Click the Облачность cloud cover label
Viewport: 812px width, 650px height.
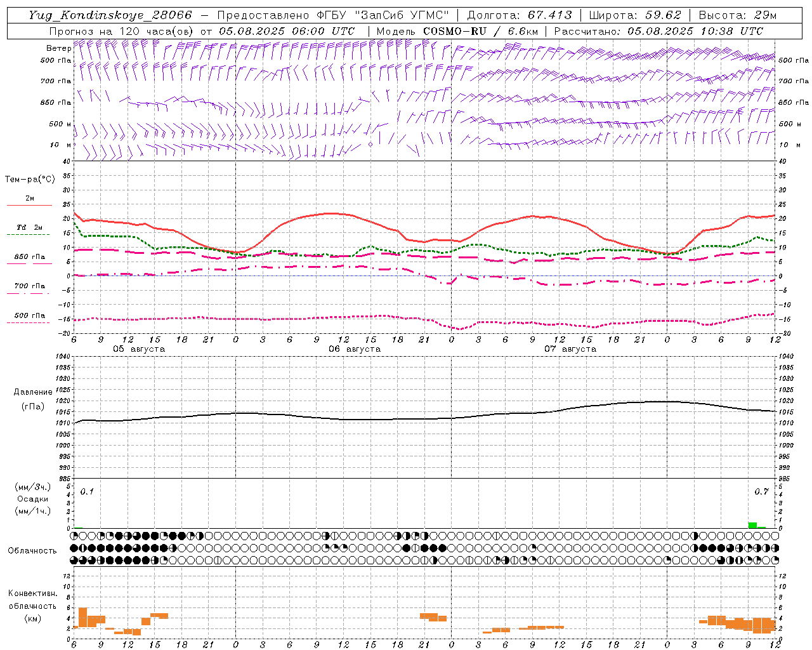(32, 551)
